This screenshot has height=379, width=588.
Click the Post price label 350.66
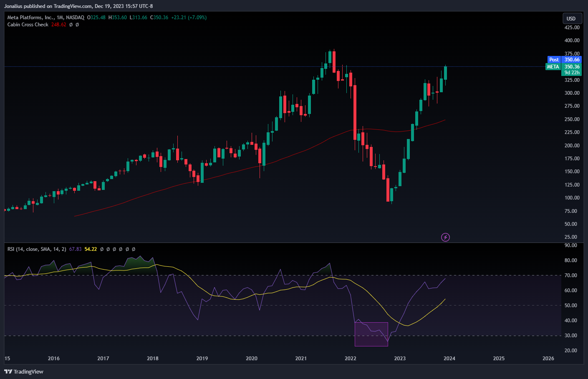[564, 60]
